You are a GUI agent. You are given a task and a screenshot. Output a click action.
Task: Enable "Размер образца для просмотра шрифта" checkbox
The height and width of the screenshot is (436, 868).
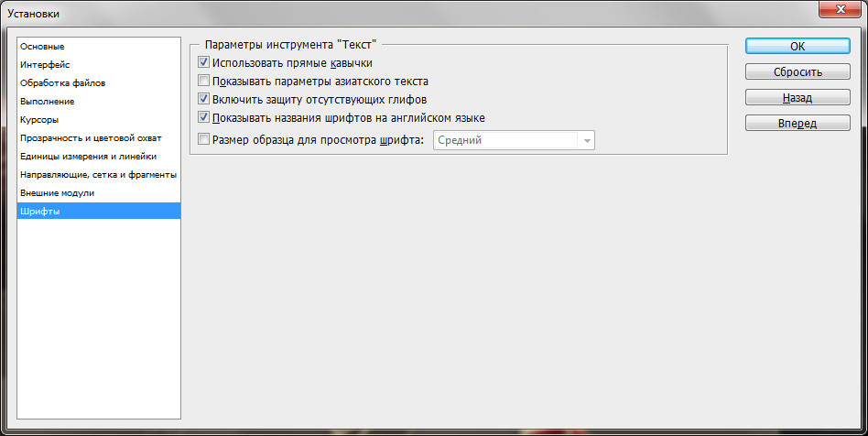(203, 139)
